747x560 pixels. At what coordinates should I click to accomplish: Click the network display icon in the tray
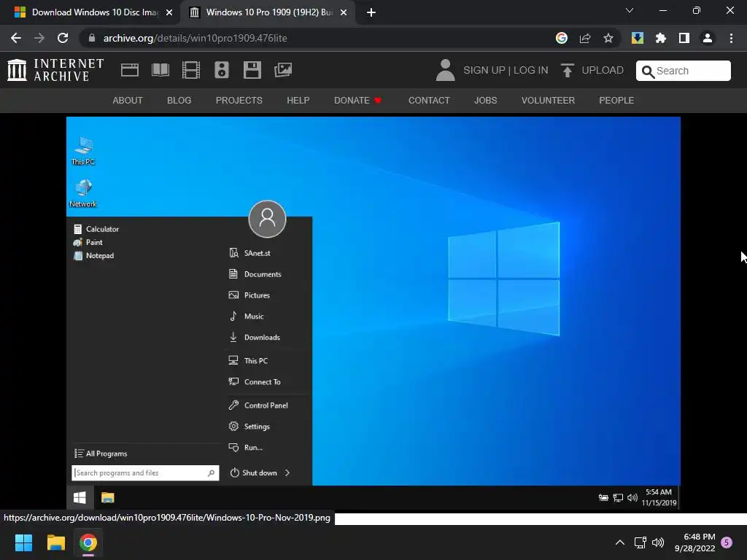(640, 542)
